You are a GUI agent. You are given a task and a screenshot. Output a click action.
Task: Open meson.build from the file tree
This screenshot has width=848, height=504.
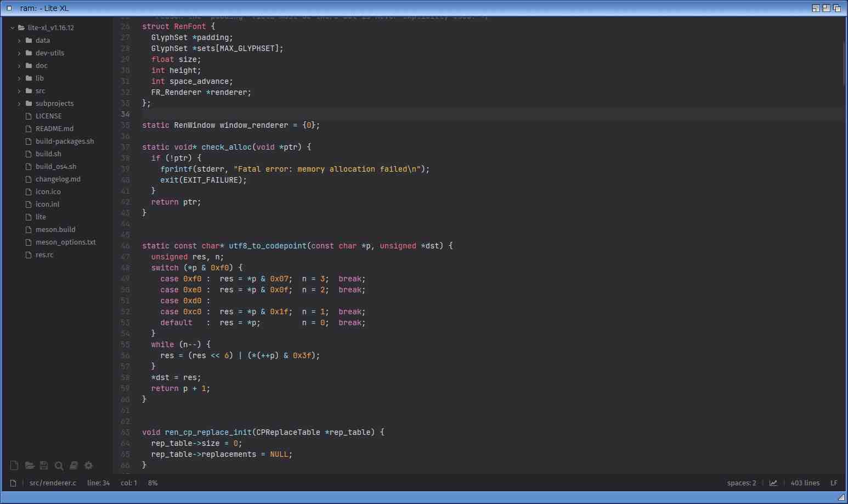click(x=55, y=230)
